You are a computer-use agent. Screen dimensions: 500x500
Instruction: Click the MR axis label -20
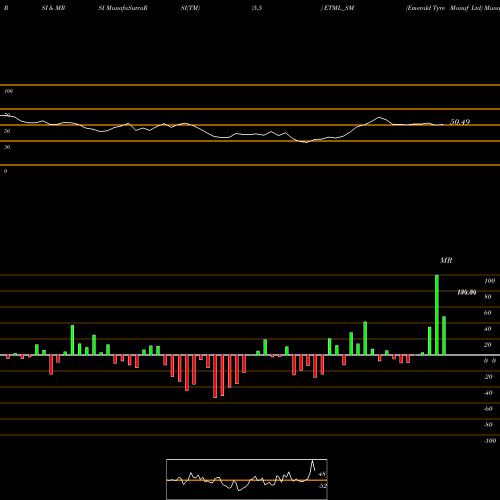pyautogui.click(x=488, y=377)
